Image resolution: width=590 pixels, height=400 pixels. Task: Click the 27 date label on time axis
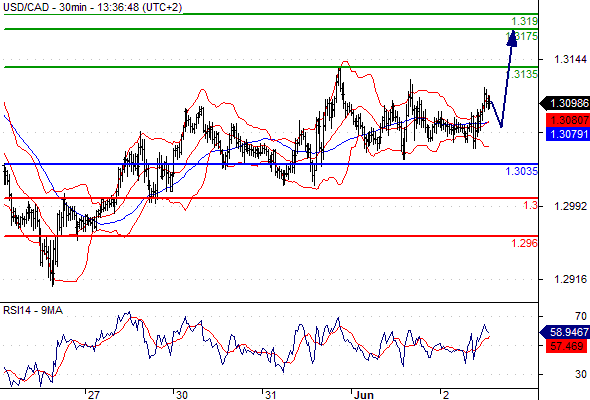coord(93,395)
